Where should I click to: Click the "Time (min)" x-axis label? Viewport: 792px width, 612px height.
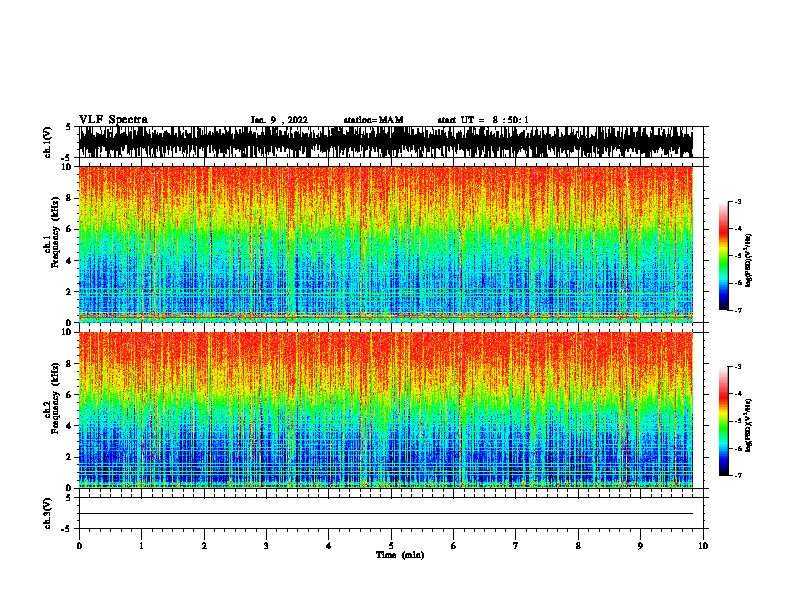click(x=400, y=555)
